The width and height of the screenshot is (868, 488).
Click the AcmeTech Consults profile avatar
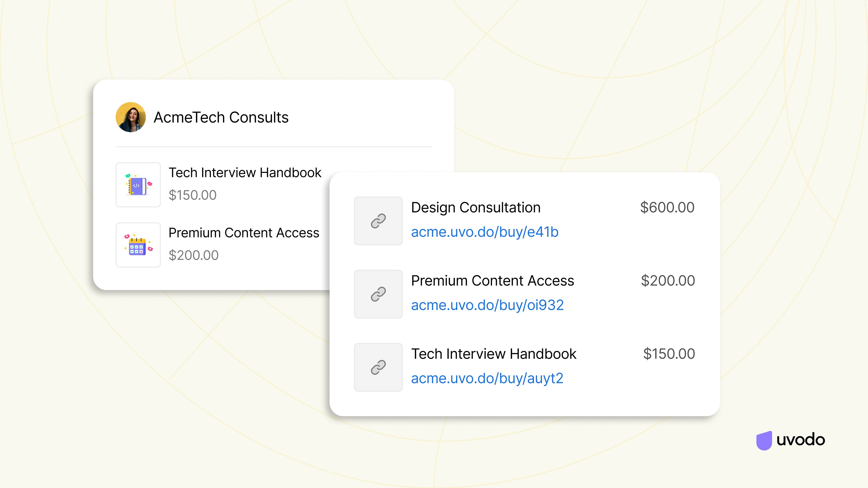click(x=130, y=117)
